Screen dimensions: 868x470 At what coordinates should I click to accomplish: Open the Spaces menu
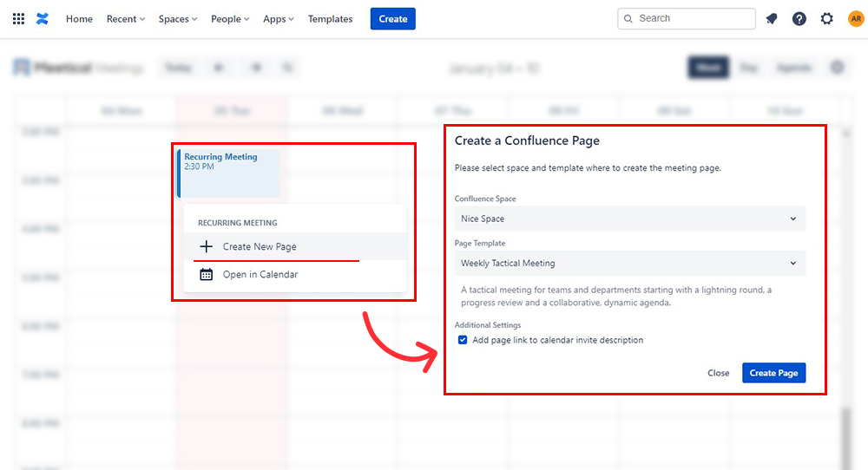coord(178,19)
